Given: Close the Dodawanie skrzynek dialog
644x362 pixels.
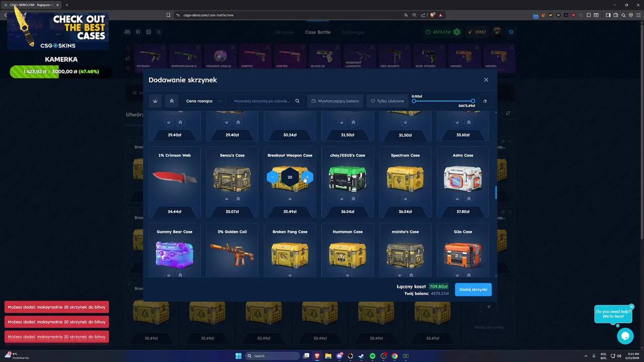Looking at the screenshot, I should (486, 79).
